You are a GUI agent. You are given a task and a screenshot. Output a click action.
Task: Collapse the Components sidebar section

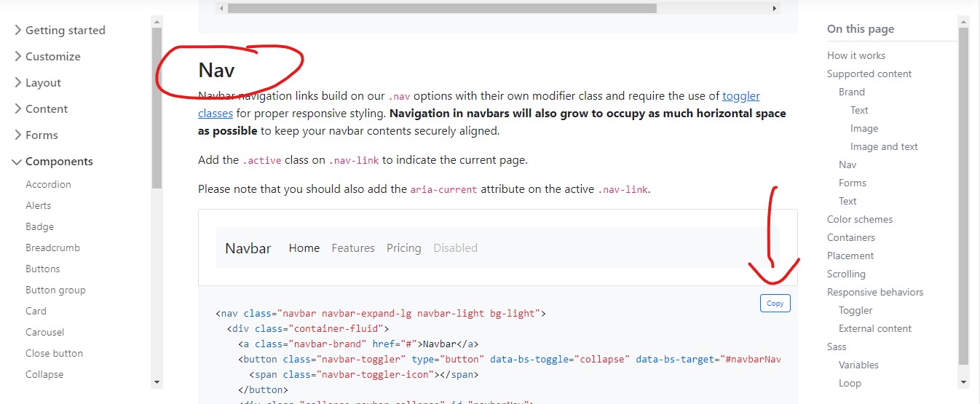(x=53, y=161)
